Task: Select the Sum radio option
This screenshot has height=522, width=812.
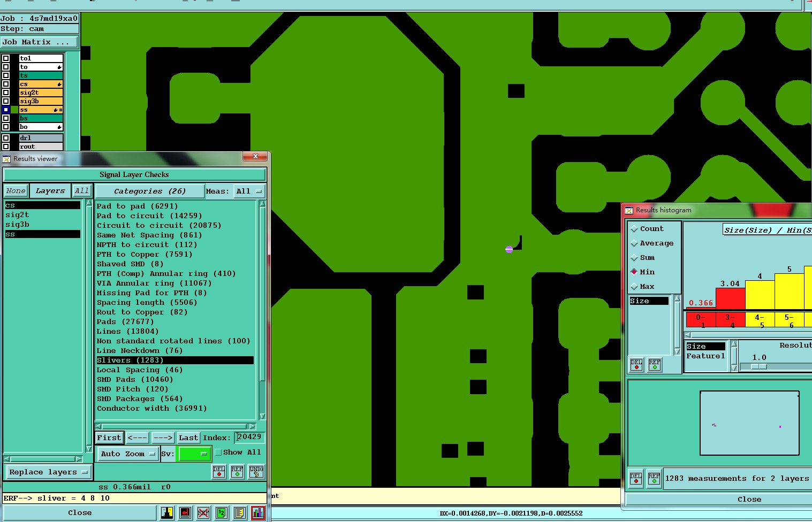Action: (634, 258)
